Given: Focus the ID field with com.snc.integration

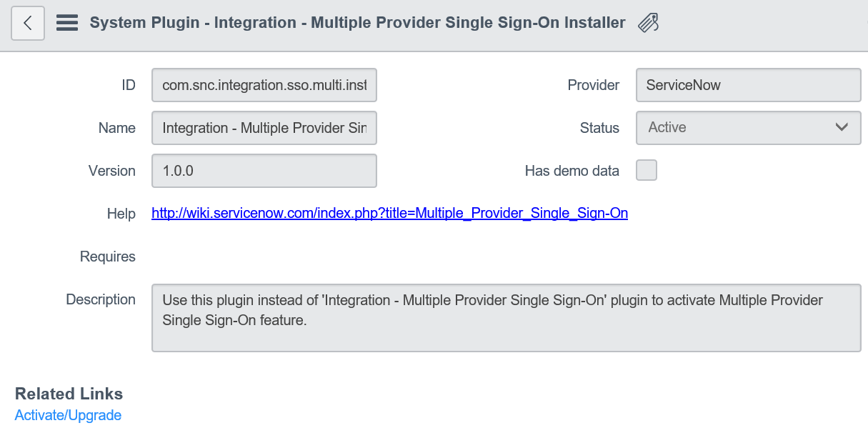Looking at the screenshot, I should pos(264,85).
